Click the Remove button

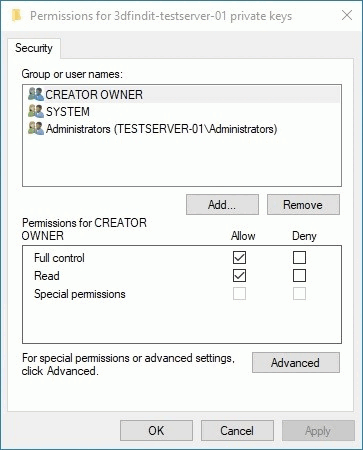pos(303,205)
